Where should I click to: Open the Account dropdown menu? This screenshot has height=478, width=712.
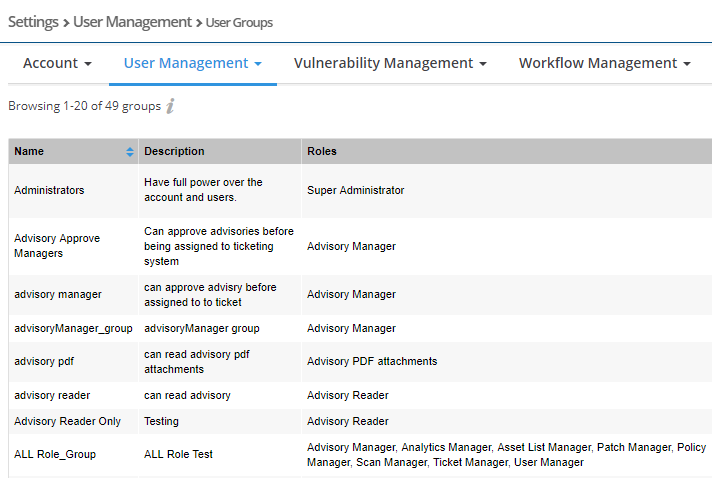coord(57,63)
